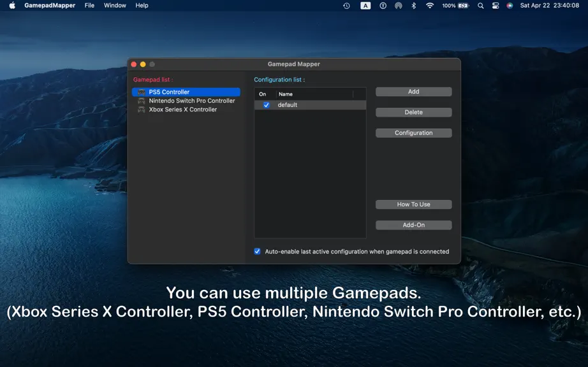Click the Xbox Series X Controller icon
Screen dimensions: 588x367
point(142,110)
